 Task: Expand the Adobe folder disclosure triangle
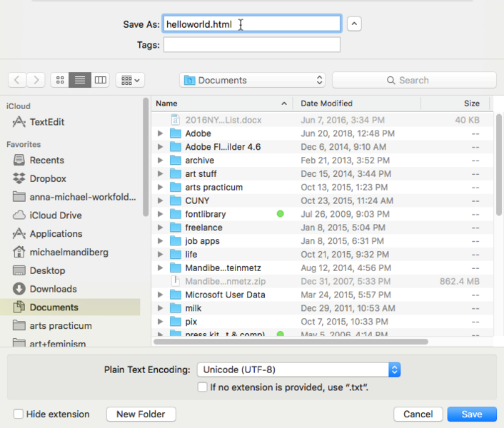click(160, 133)
